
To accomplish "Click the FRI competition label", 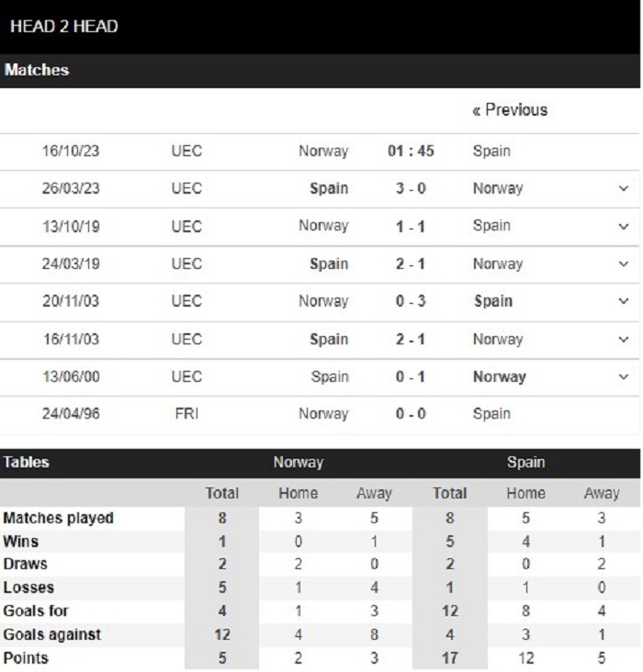I will [x=186, y=414].
